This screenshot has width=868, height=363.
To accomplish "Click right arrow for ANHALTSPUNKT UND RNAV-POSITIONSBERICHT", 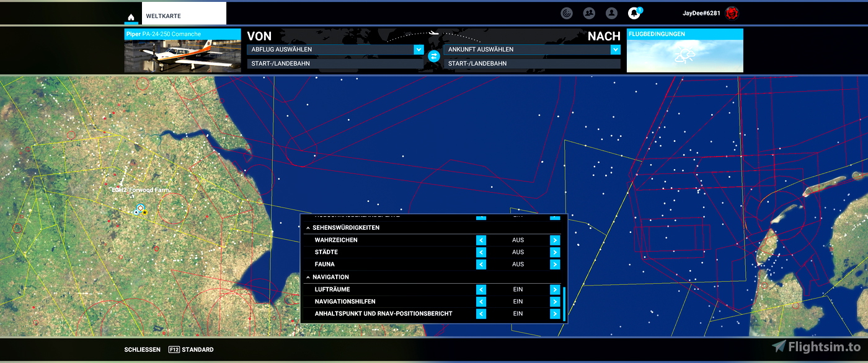I will tap(555, 314).
